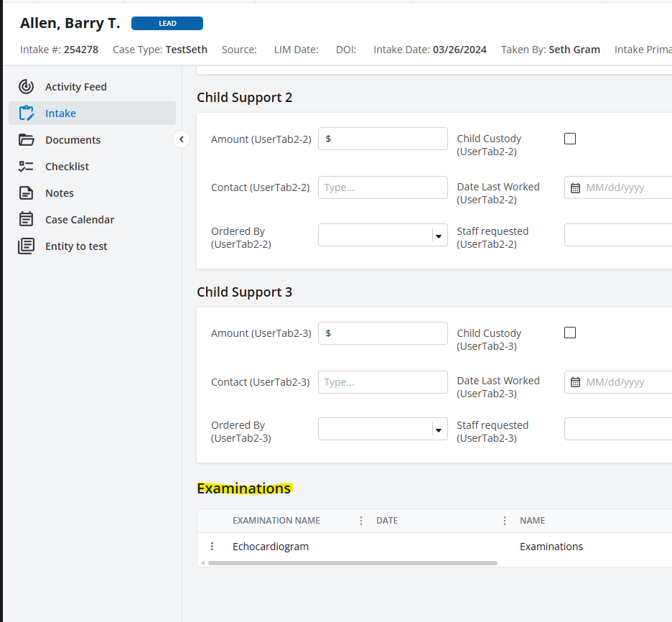The width and height of the screenshot is (672, 622).
Task: Open the Documents section
Action: pyautogui.click(x=73, y=140)
